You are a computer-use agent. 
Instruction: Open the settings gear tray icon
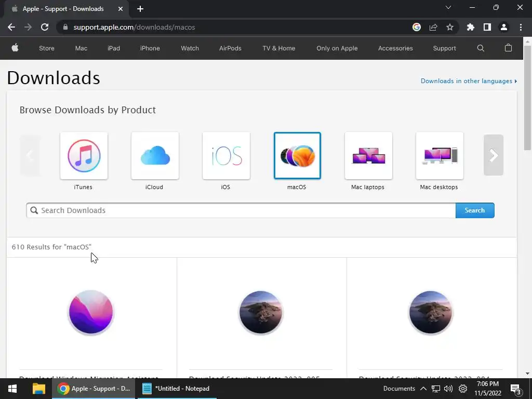tap(463, 389)
